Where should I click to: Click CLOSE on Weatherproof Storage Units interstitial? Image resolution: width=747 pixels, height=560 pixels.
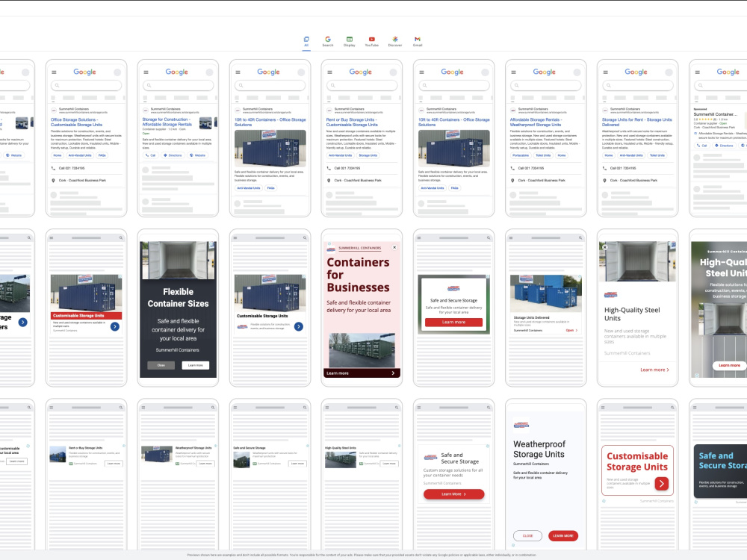tap(527, 535)
